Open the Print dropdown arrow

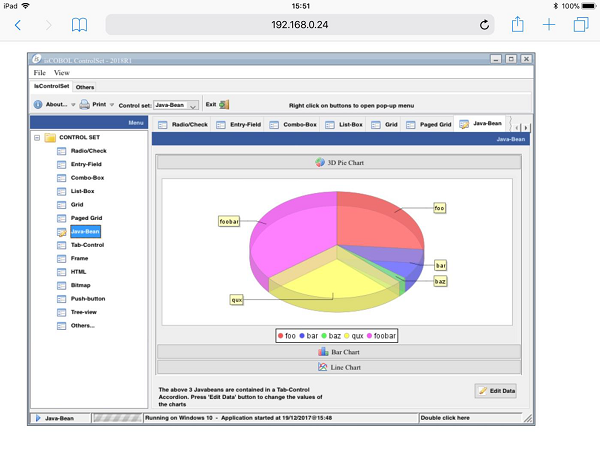[x=113, y=105]
